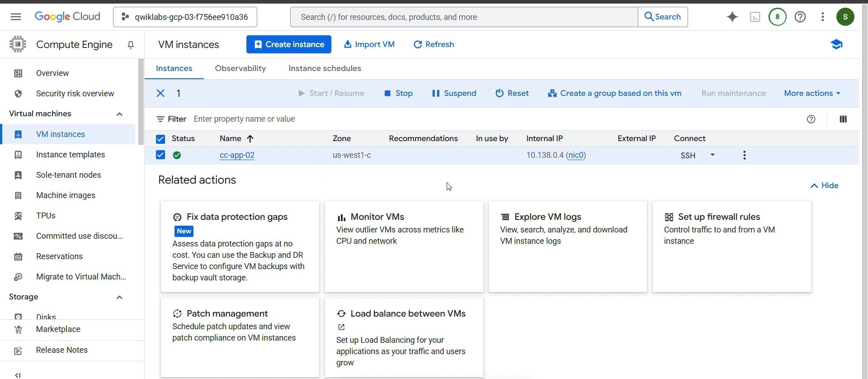Open notifications badge showing 8

[x=777, y=17]
